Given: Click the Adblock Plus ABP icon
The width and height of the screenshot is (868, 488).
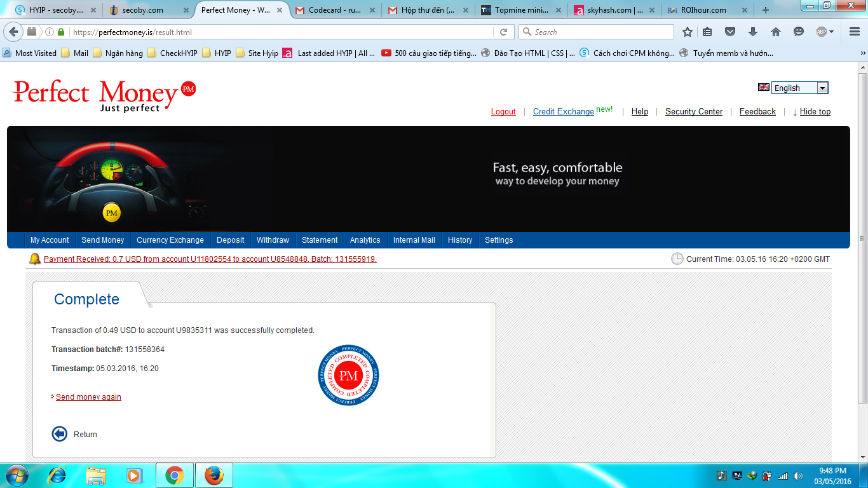Looking at the screenshot, I should pyautogui.click(x=822, y=32).
